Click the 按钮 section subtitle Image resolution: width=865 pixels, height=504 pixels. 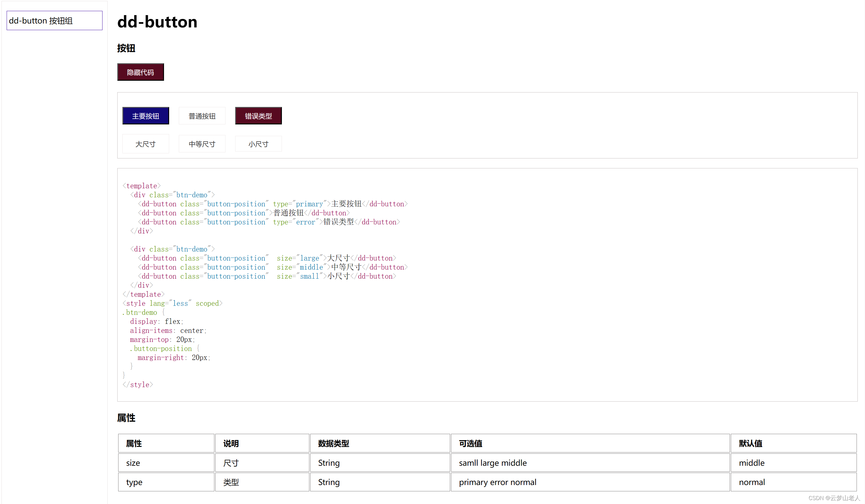point(126,48)
